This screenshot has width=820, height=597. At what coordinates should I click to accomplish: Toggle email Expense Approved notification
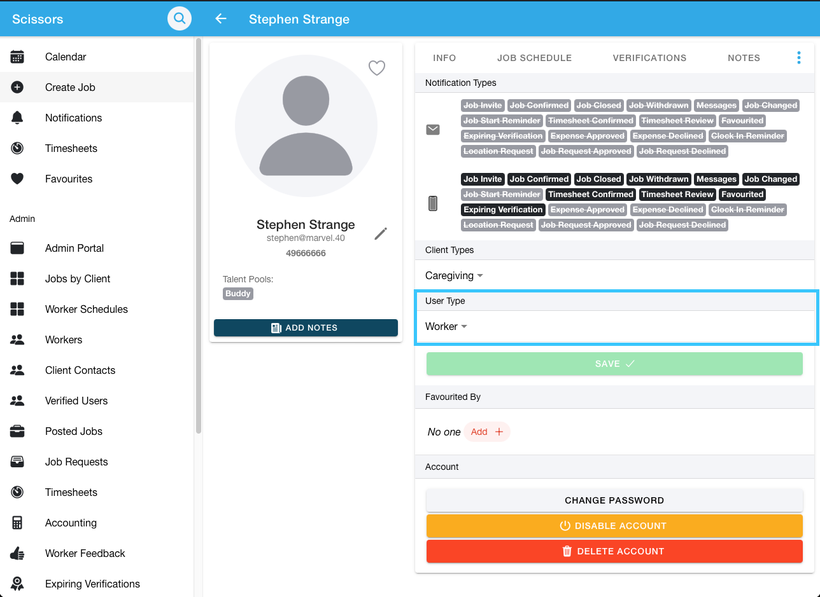pyautogui.click(x=587, y=136)
